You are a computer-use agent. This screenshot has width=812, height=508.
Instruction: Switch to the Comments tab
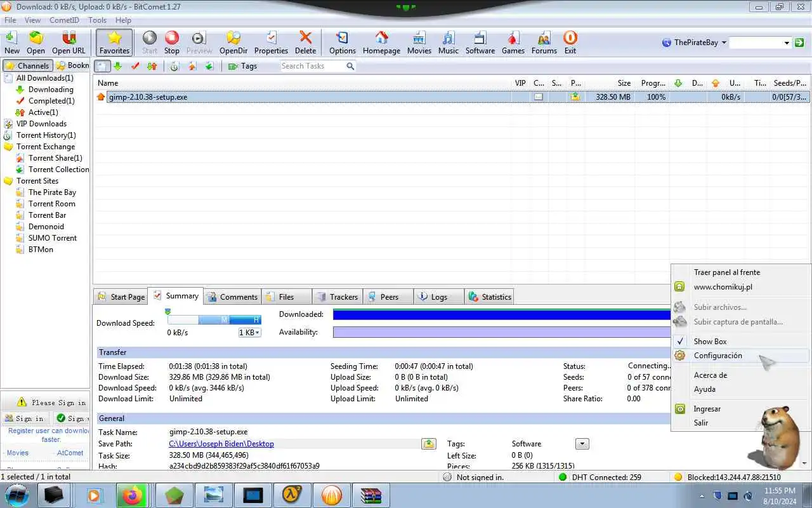(232, 297)
